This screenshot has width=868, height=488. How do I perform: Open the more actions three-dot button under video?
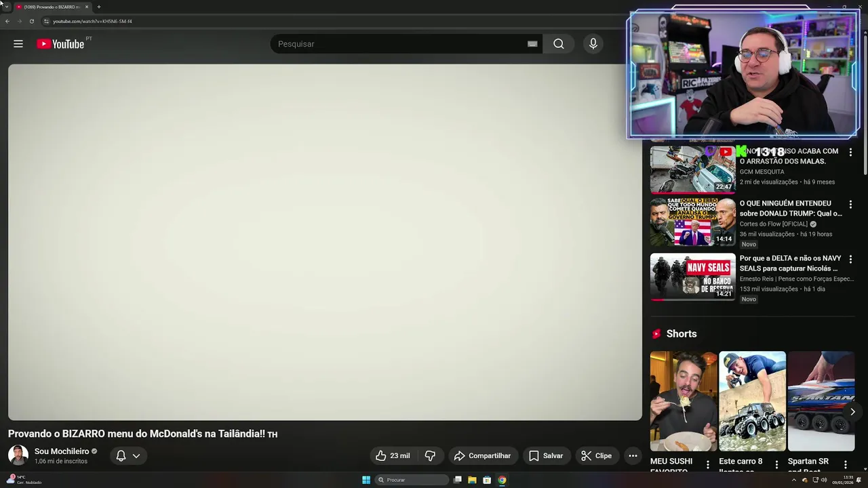click(x=633, y=455)
